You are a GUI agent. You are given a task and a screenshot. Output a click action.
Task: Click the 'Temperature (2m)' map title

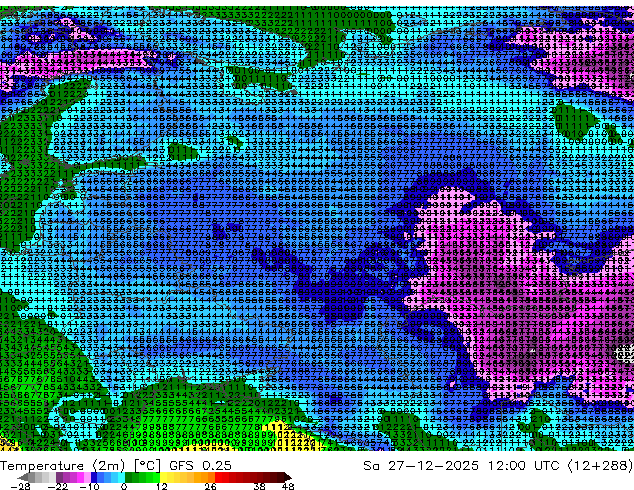coord(63,466)
